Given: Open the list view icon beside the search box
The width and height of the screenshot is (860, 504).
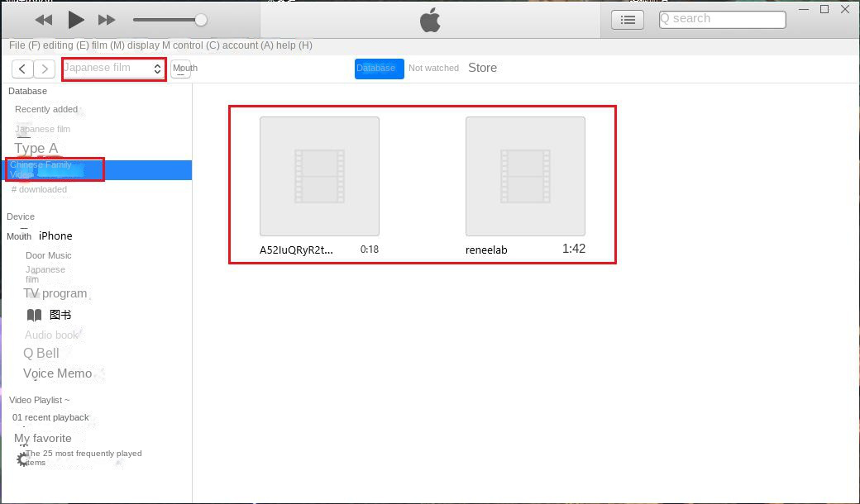Looking at the screenshot, I should coord(627,19).
